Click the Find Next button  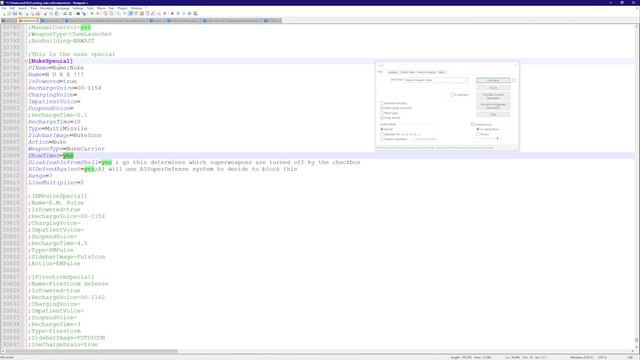click(493, 80)
